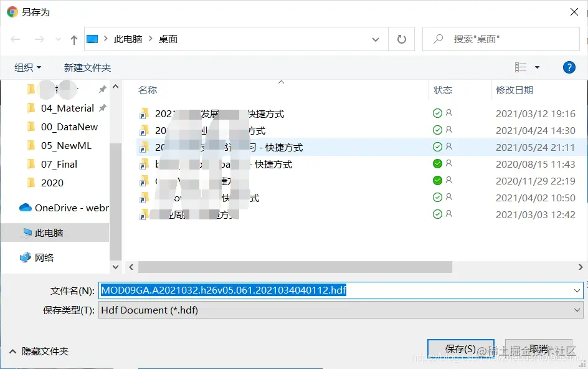Select the shortcut dated 2020/11/29 22:19
Image resolution: width=588 pixels, height=369 pixels.
click(361, 181)
